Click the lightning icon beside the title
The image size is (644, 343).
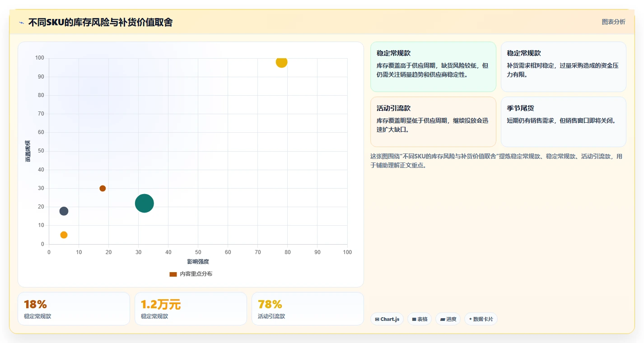pos(21,23)
